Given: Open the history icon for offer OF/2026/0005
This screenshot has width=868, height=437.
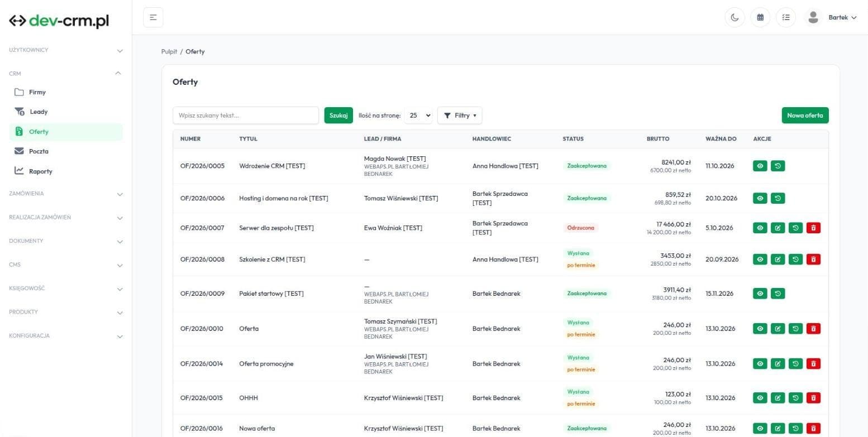Looking at the screenshot, I should click(778, 166).
